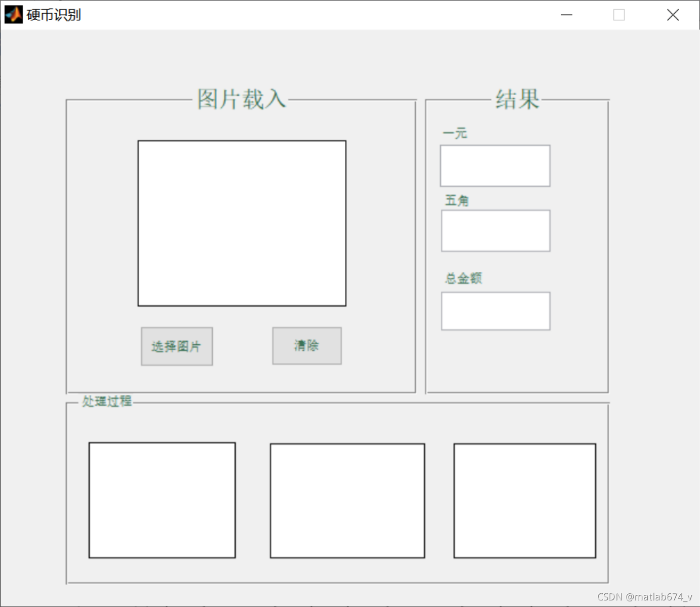Select the 一元 result field
The image size is (700, 607).
tap(495, 166)
